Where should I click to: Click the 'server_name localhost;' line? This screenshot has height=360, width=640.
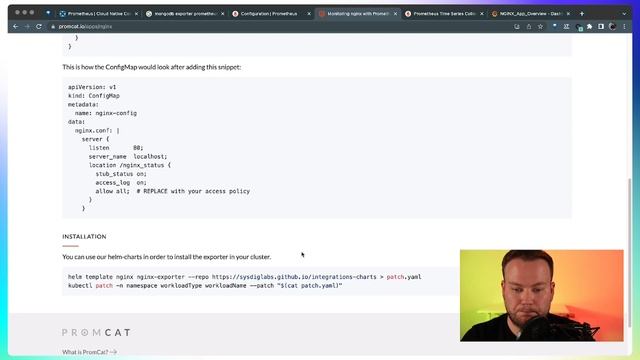coord(128,156)
